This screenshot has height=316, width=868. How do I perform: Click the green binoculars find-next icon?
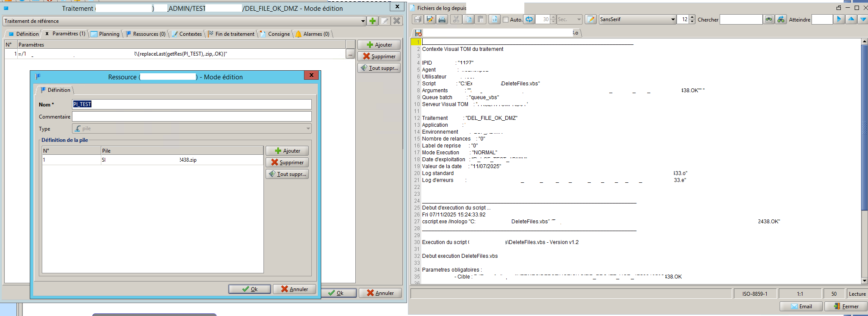[781, 19]
